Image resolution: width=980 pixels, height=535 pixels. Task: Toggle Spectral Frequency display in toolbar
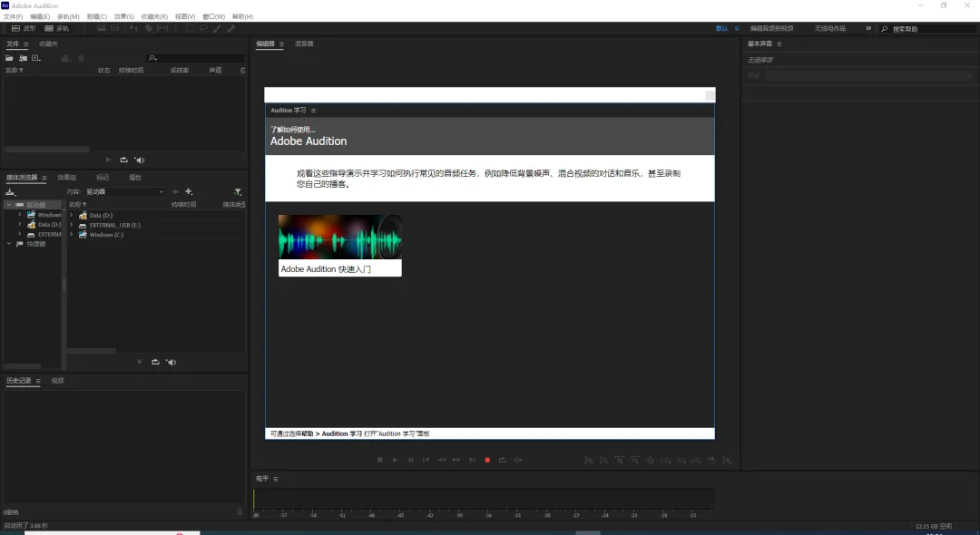(x=102, y=28)
